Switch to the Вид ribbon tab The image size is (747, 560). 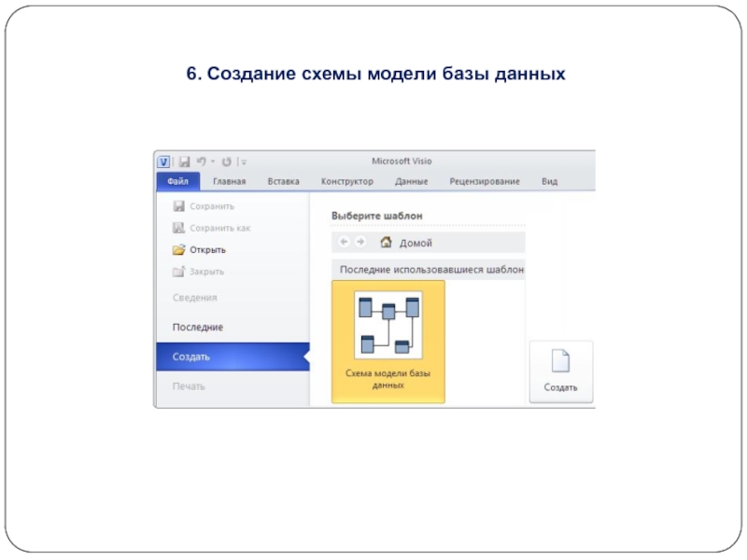point(549,182)
